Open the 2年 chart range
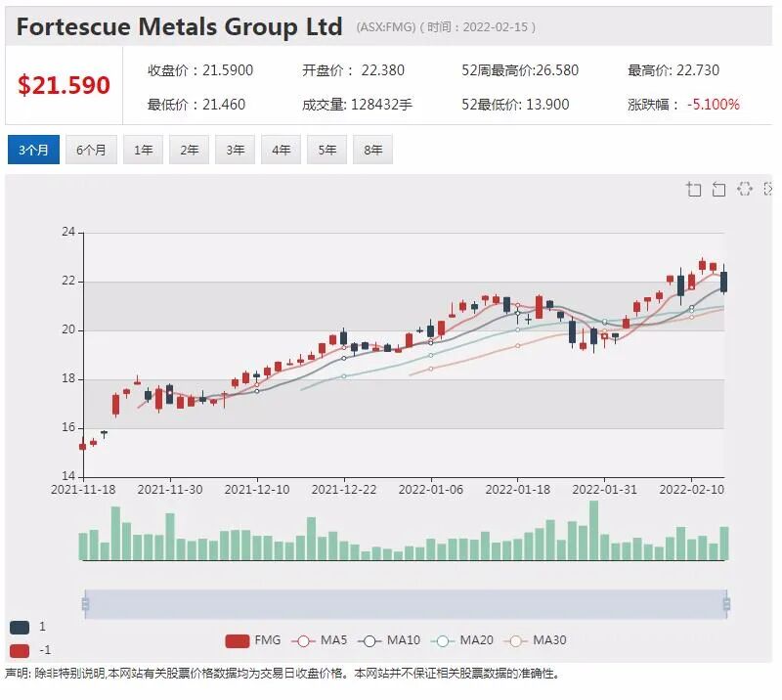782x700 pixels. (x=189, y=150)
